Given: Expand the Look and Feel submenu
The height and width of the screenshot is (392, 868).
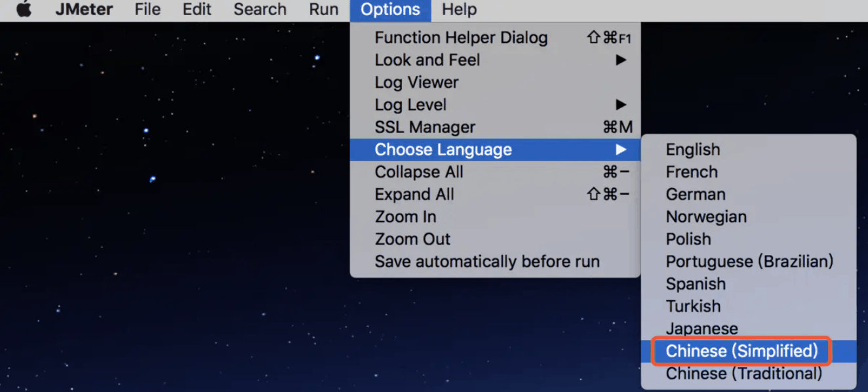Looking at the screenshot, I should (x=495, y=60).
